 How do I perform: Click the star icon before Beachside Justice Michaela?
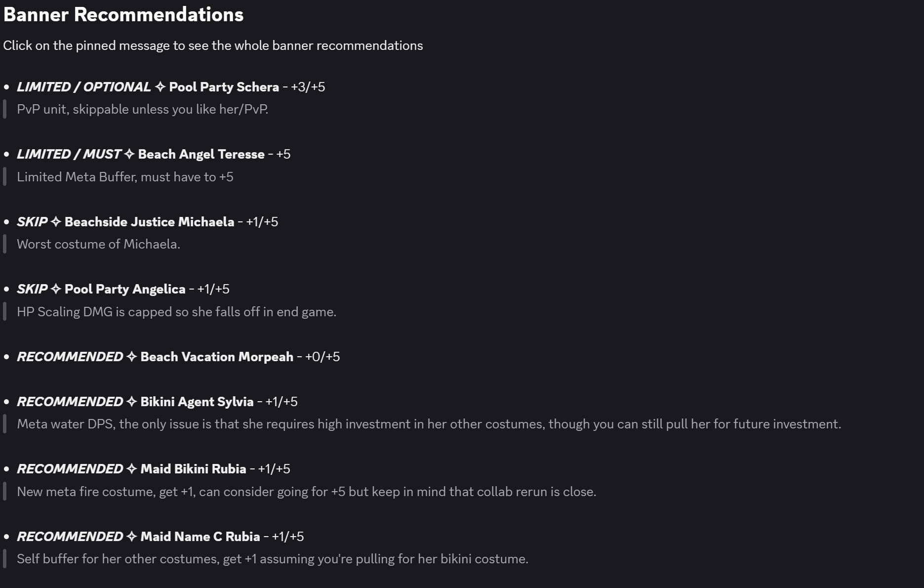[x=56, y=222]
